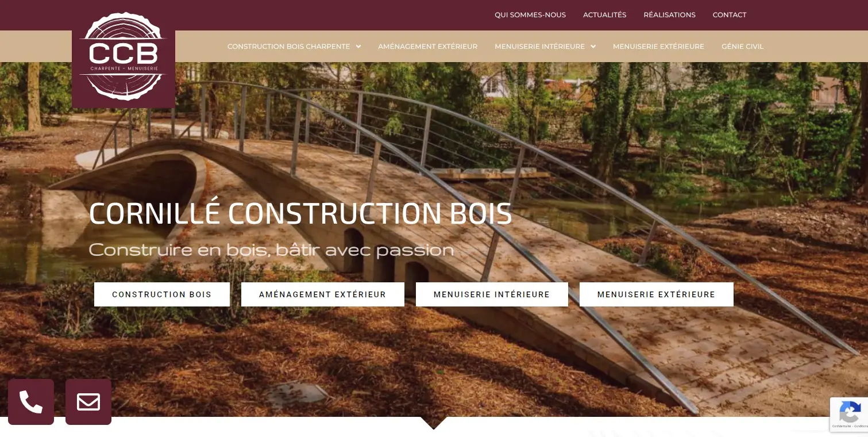Open the Réalisations menu item

pyautogui.click(x=669, y=15)
